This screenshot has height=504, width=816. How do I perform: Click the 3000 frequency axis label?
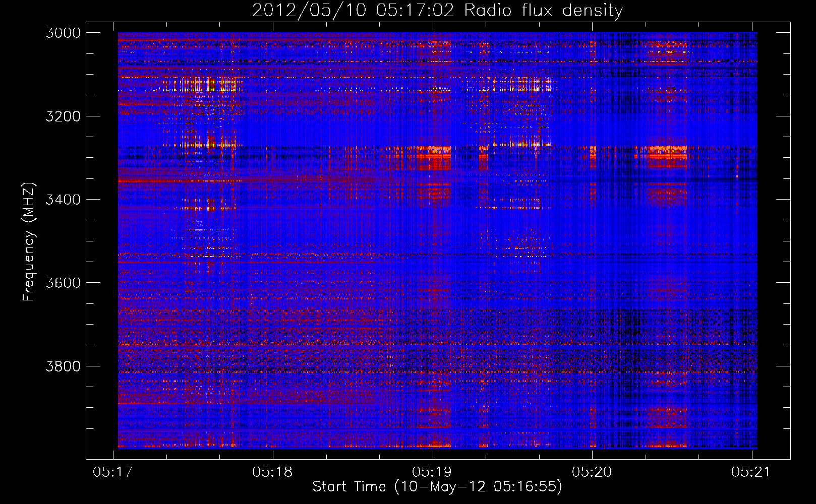(x=63, y=33)
